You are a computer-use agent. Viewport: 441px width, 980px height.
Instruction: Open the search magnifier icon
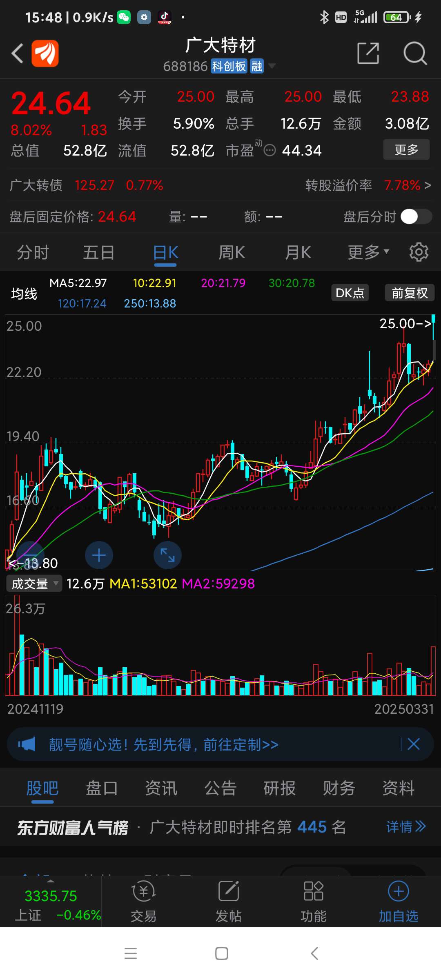[415, 53]
